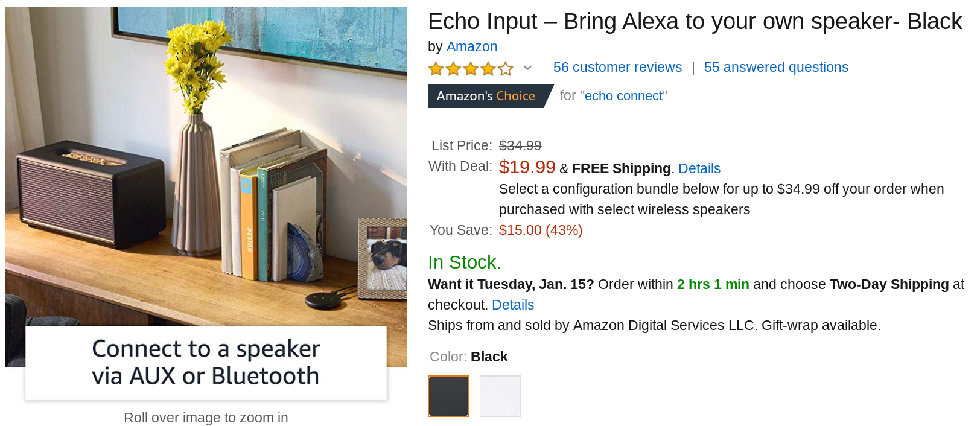Image resolution: width=980 pixels, height=426 pixels.
Task: Open FREE Shipping Details link
Action: click(699, 168)
